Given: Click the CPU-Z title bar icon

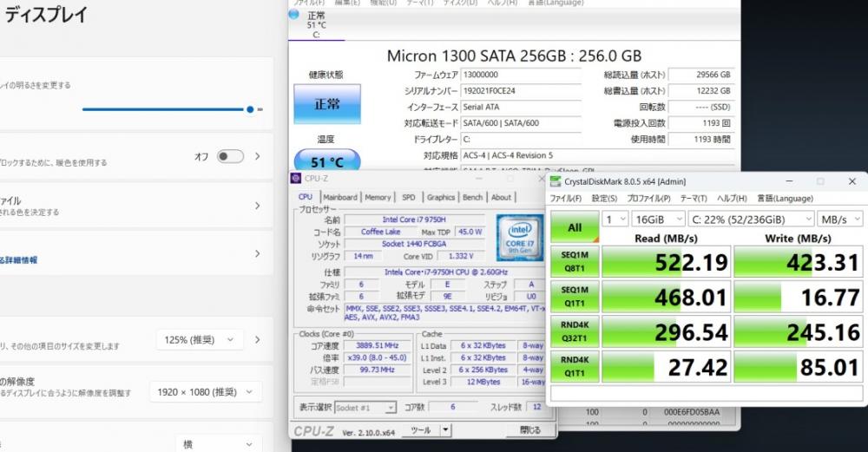Looking at the screenshot, I should [296, 178].
